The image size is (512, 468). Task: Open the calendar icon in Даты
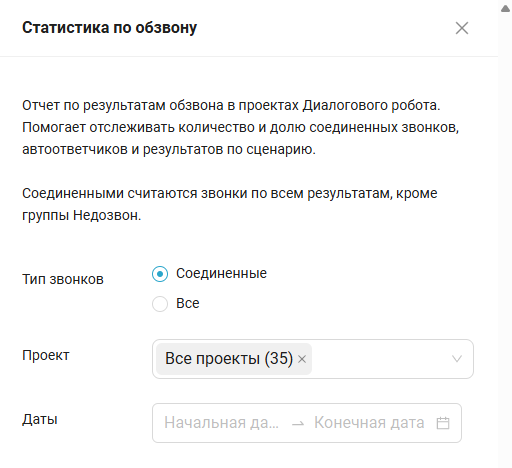(x=443, y=423)
